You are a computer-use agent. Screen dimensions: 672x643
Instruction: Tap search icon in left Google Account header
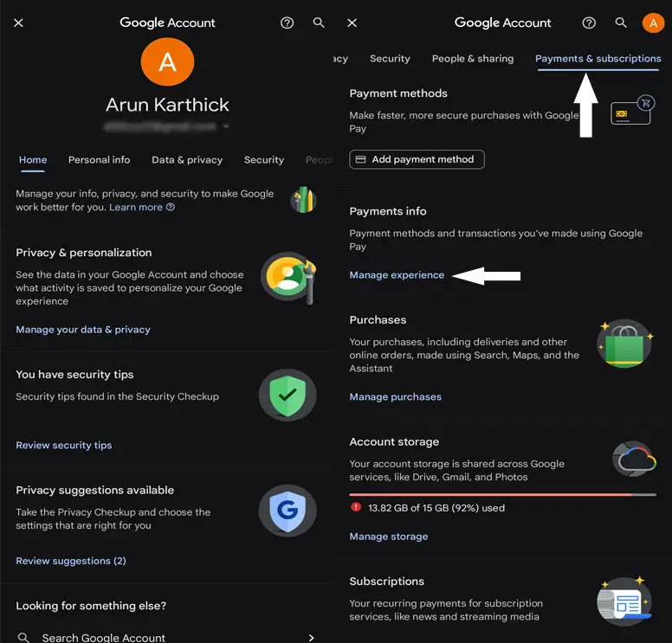tap(319, 23)
